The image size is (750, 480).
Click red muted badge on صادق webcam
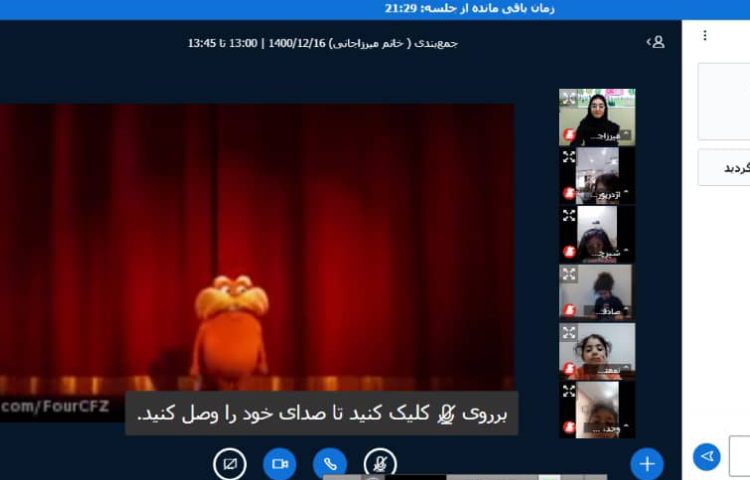(x=569, y=310)
